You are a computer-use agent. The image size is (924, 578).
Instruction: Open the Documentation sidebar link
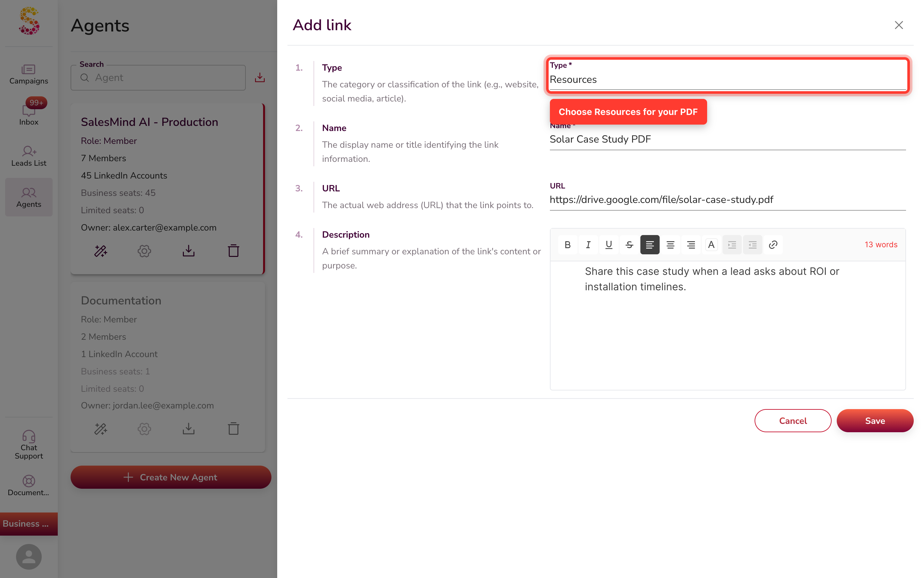tap(29, 486)
